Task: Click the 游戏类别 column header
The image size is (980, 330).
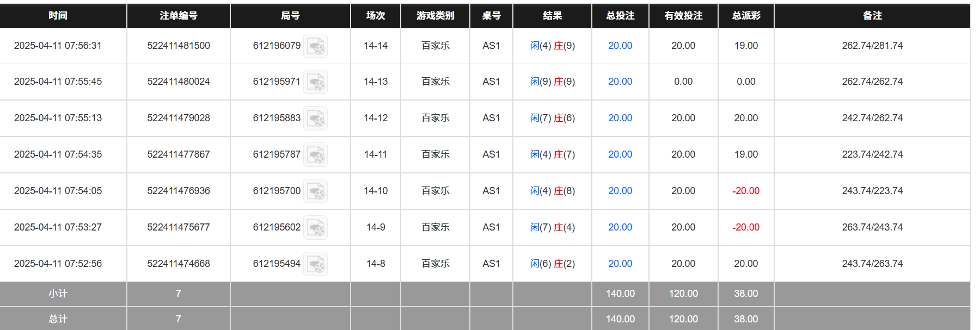Action: (434, 16)
